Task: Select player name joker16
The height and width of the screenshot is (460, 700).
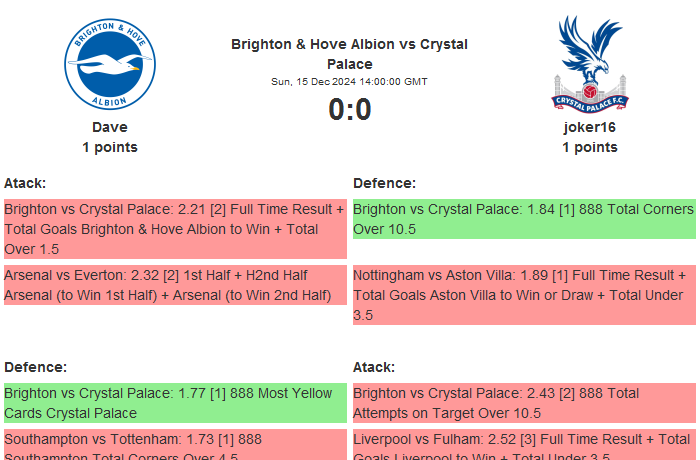Action: coord(589,127)
